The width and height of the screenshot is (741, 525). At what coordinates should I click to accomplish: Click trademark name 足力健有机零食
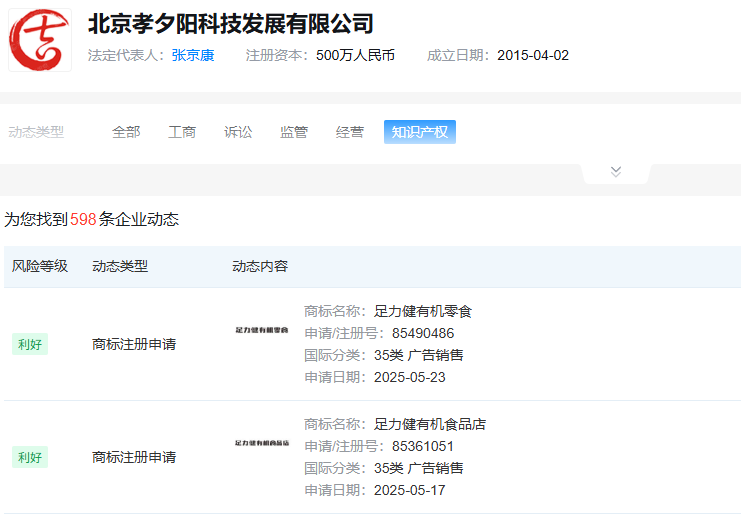[x=423, y=311]
